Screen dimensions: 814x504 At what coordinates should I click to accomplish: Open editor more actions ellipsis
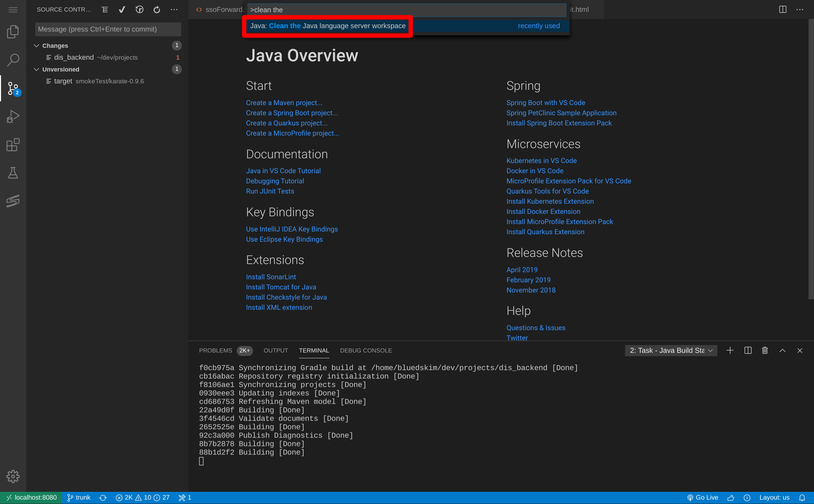800,9
